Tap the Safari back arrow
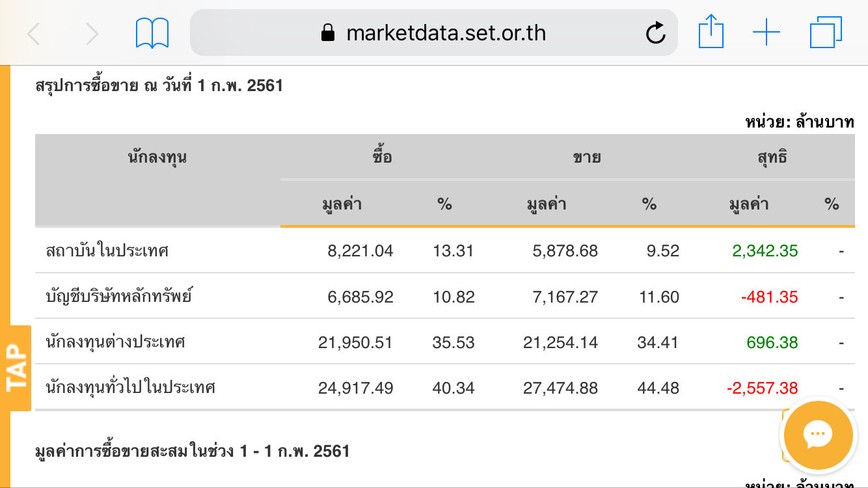 [34, 33]
